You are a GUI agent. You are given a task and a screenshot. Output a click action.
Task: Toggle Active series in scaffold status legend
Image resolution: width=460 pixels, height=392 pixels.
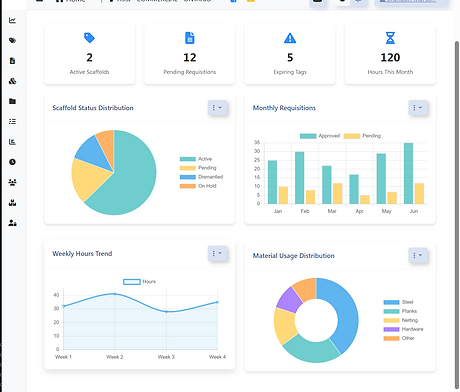[x=196, y=159]
